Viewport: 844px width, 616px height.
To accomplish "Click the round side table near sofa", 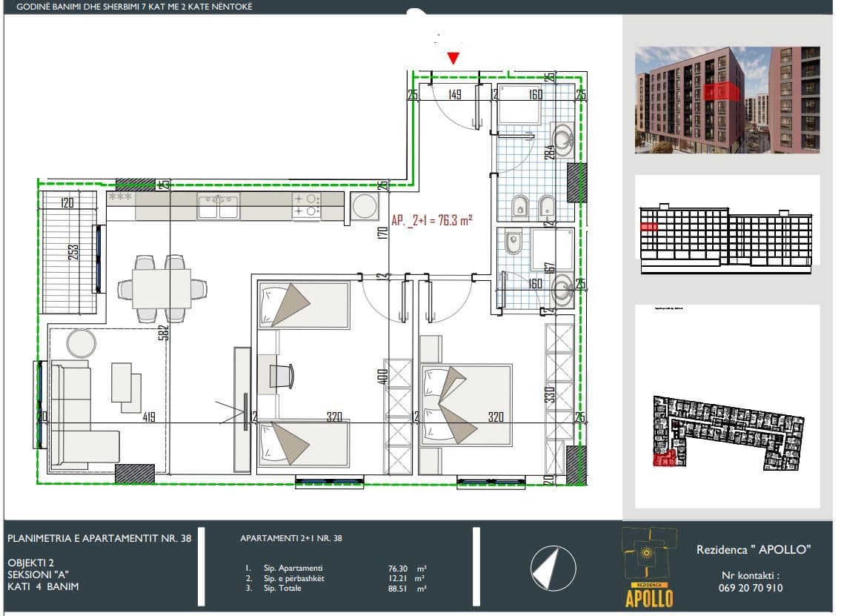I will point(82,342).
